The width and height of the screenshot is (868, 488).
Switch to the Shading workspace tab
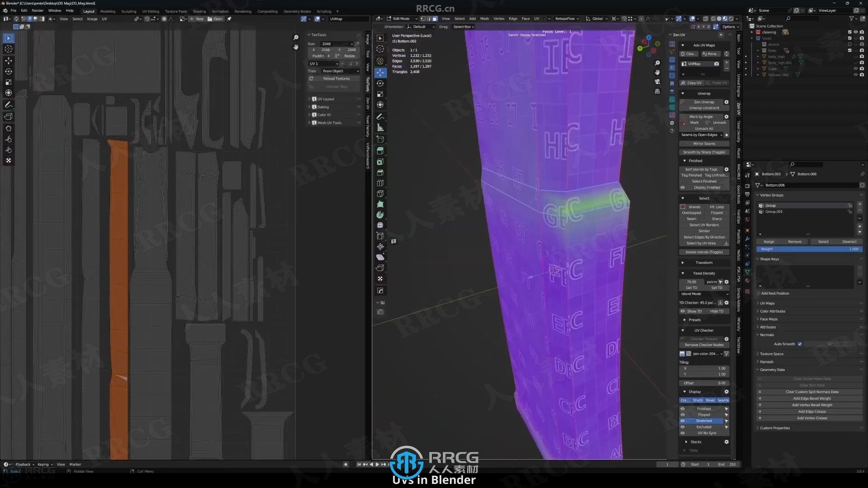coord(199,11)
